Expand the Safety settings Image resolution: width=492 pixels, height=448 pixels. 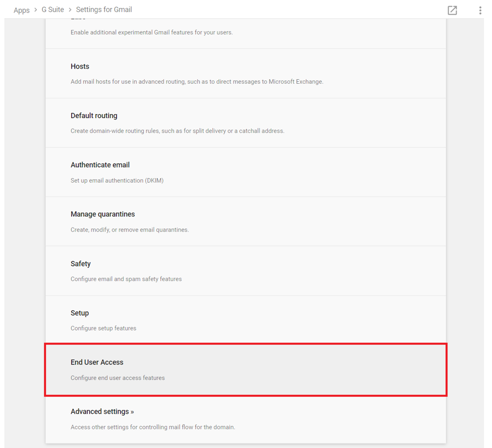(246, 271)
